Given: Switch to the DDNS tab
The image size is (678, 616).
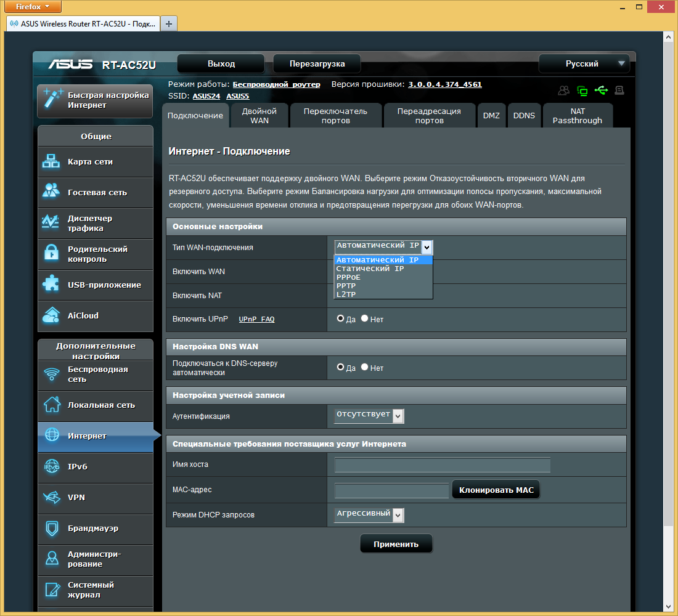Looking at the screenshot, I should click(524, 115).
